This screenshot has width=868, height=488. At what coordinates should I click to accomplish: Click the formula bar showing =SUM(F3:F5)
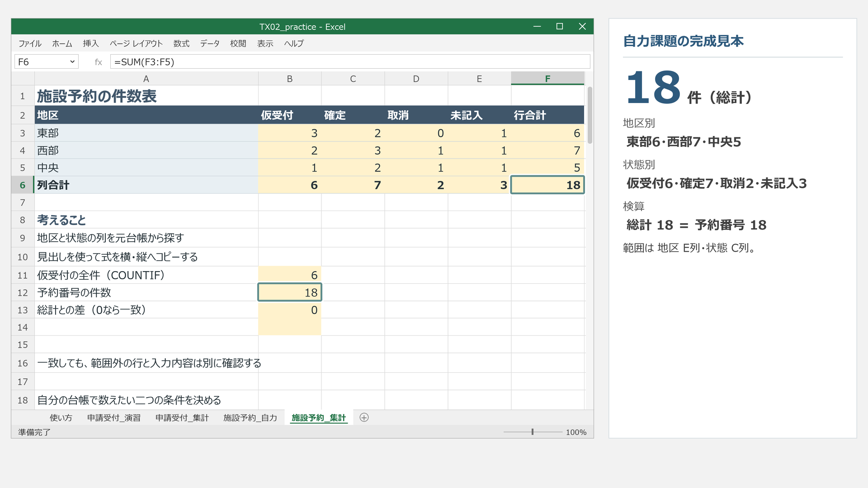(350, 62)
